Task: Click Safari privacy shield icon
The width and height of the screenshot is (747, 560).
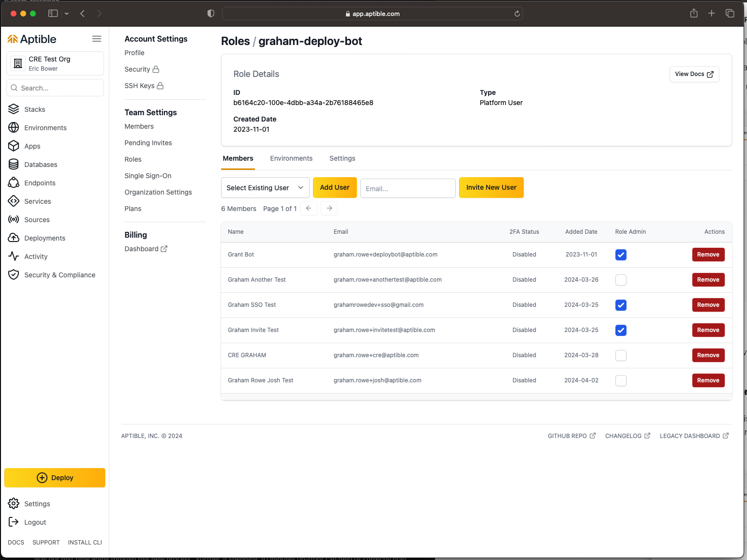Action: 211,14
